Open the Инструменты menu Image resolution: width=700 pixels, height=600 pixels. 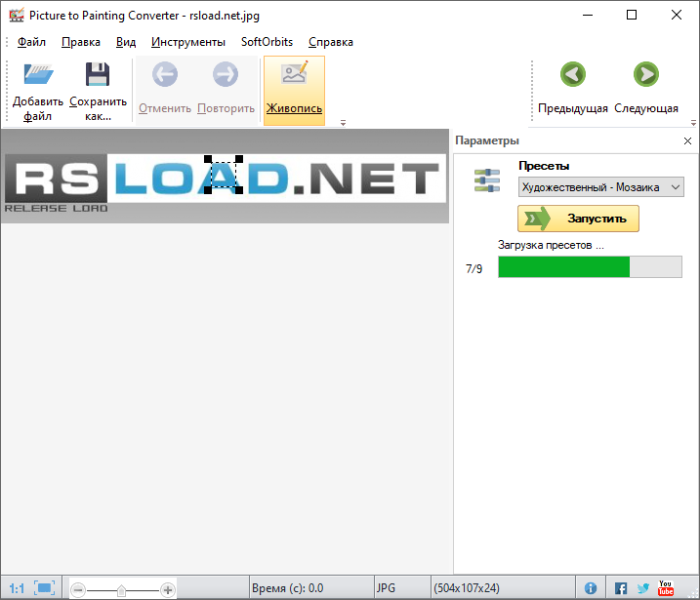point(188,42)
